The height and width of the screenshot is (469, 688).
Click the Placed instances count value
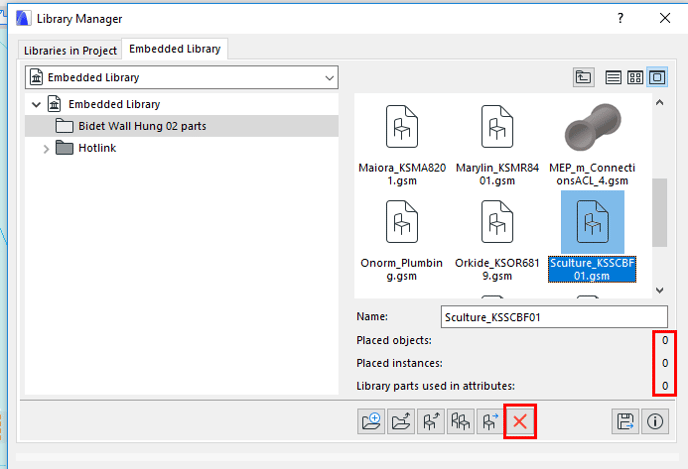[665, 363]
